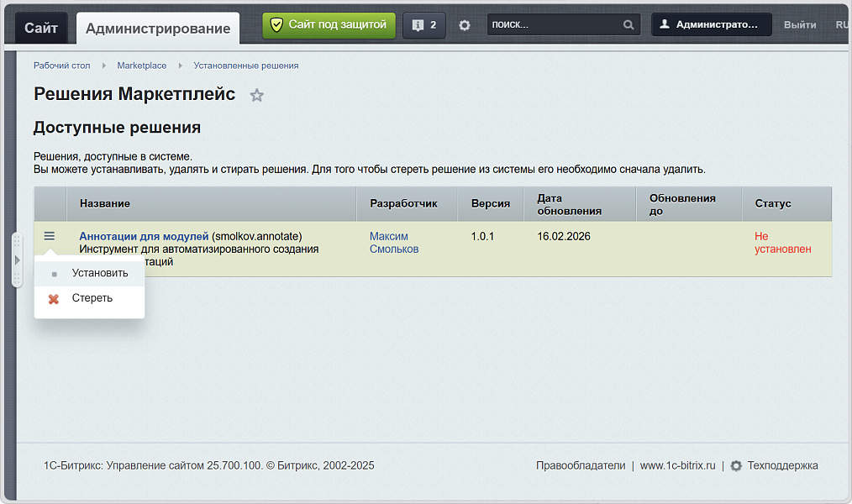Go to Marketplace breadcrumb

(142, 66)
